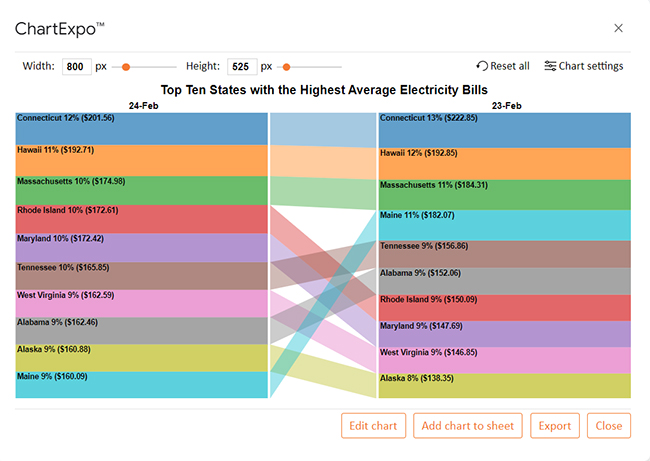Select Maine 11% ($182.07) bar
Viewport: 650px width, 461px height.
coord(505,226)
